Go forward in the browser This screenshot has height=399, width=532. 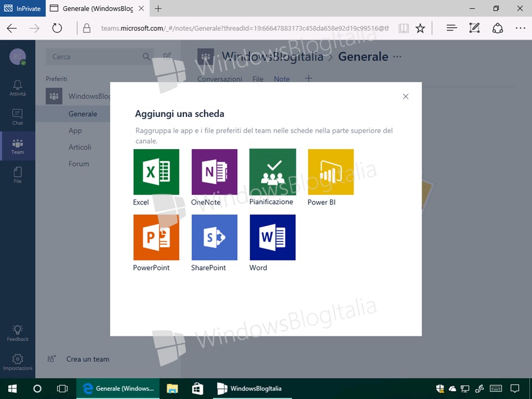[34, 28]
